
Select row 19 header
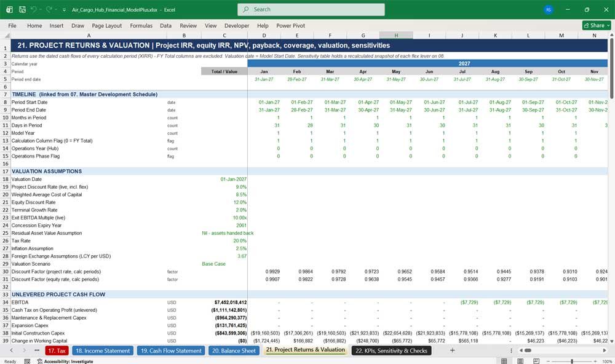[x=6, y=187]
